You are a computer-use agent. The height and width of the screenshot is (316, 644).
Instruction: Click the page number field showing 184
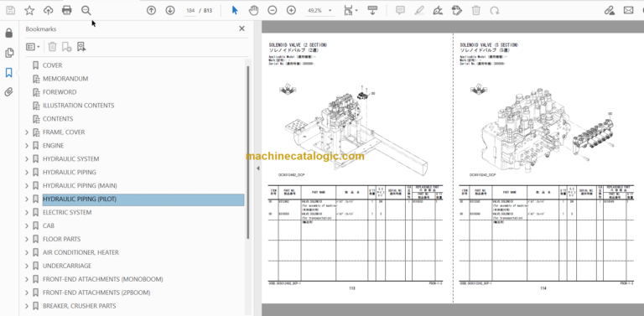click(190, 11)
